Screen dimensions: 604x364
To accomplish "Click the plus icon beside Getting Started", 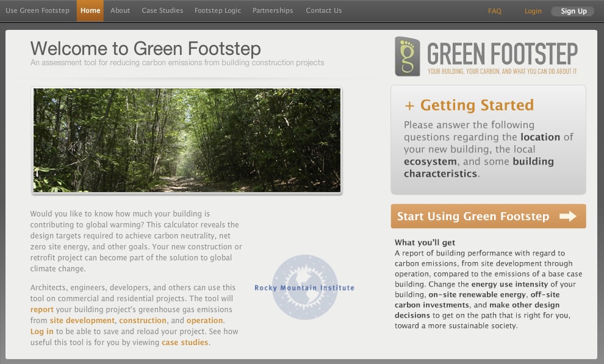I will (409, 105).
